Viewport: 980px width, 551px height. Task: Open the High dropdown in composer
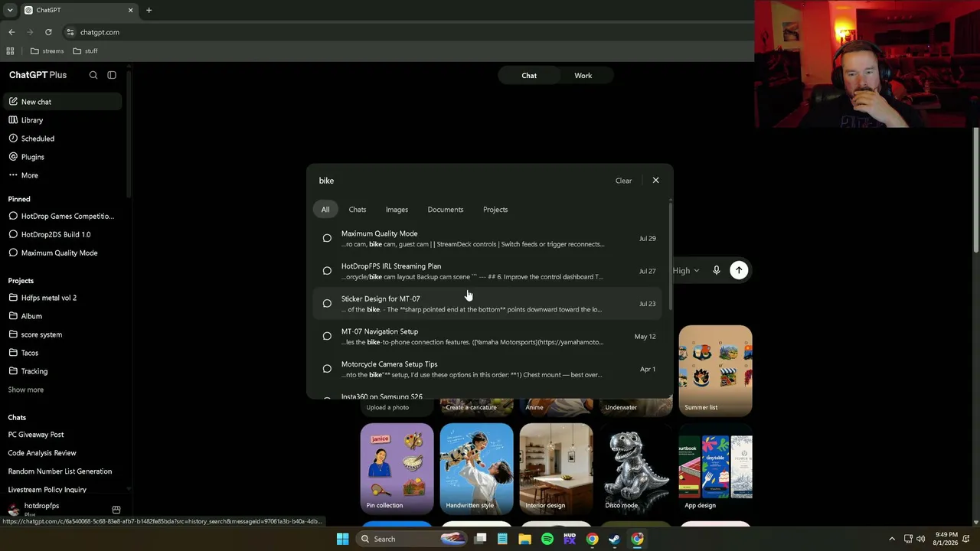(x=686, y=271)
